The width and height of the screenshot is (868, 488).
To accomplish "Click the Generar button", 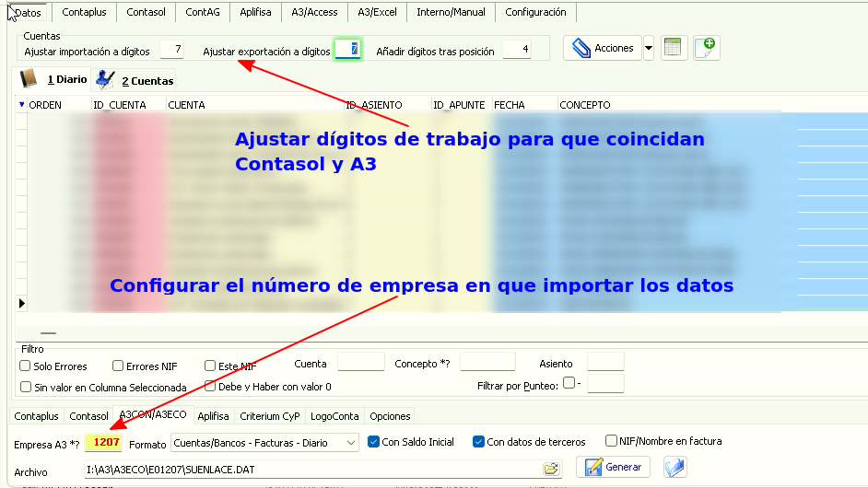I will 614,467.
